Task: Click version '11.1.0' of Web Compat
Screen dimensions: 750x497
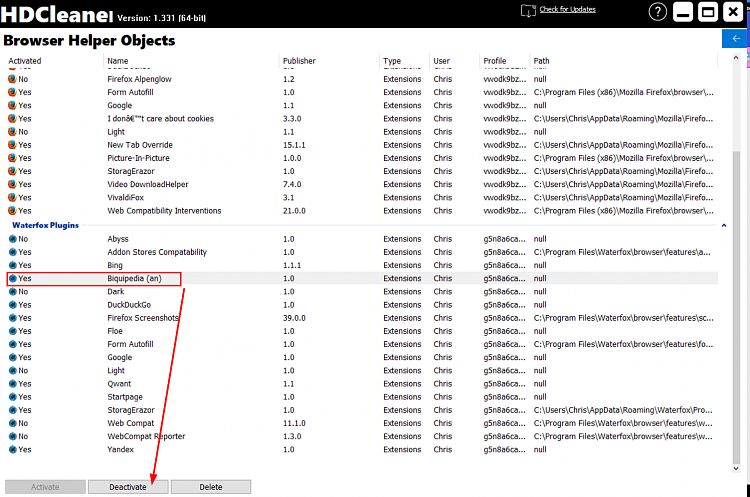Action: [x=294, y=423]
